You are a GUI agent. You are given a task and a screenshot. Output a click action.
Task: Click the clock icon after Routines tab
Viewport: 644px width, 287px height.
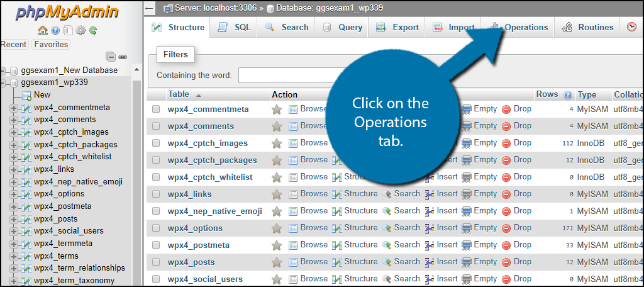point(631,27)
